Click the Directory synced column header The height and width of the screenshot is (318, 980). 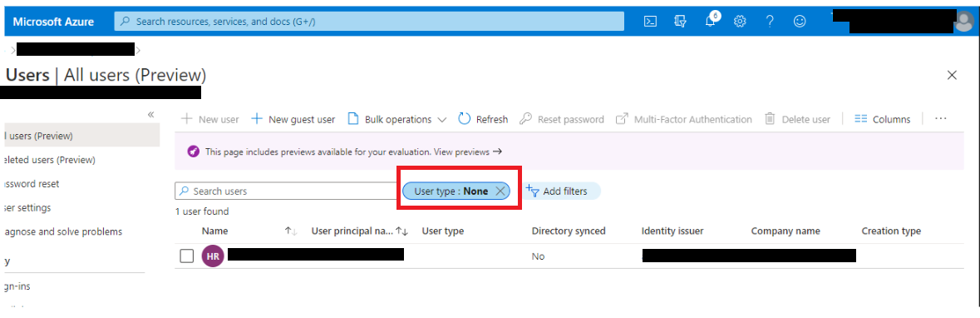[568, 231]
